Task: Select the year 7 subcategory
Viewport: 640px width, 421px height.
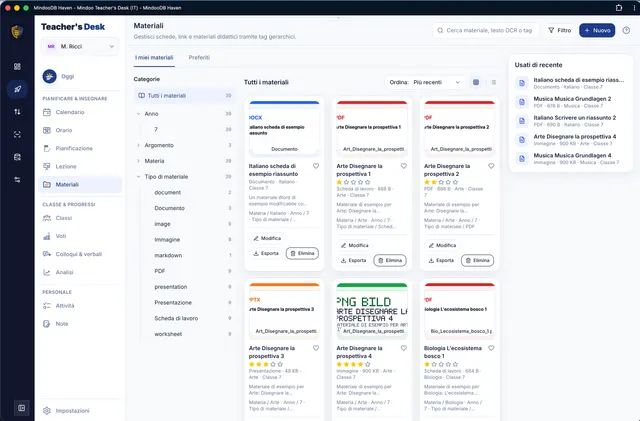Action: [188, 129]
